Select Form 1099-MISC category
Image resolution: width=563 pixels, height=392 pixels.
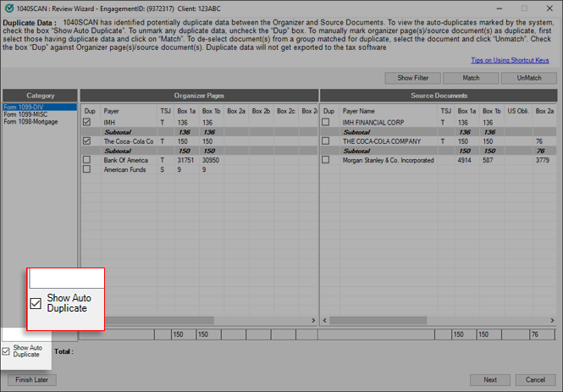pyautogui.click(x=26, y=114)
